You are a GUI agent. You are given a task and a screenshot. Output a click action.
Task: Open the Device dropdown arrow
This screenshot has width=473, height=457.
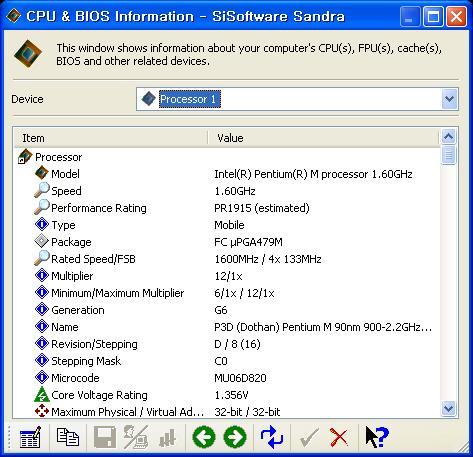coord(449,99)
